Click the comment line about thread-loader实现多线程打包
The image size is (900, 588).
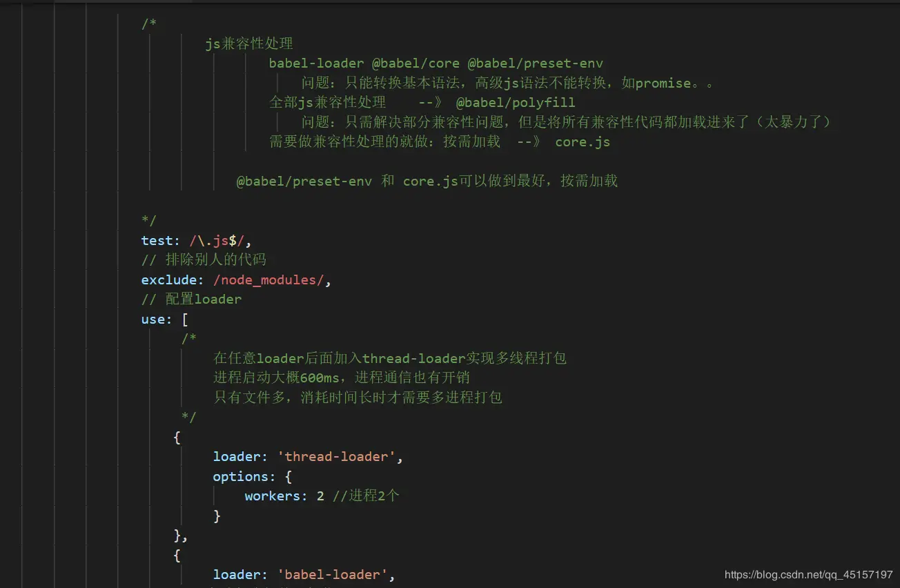390,358
